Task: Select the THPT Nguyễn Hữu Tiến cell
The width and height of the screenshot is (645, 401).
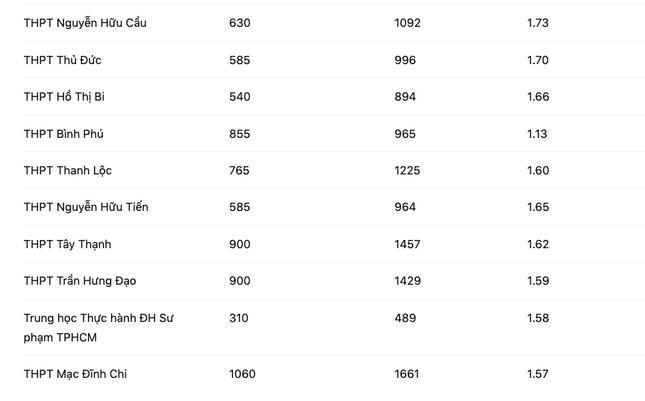Action: click(86, 207)
